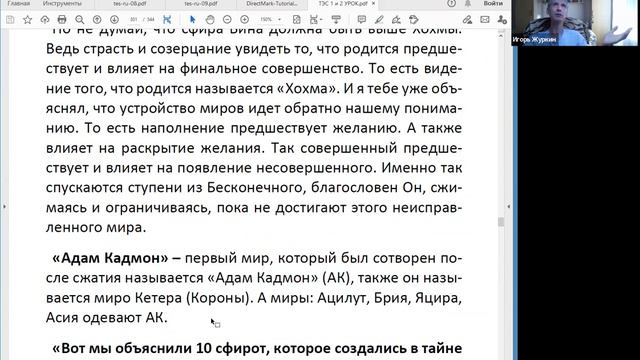
Task: Click the Войти sign-in button
Action: pyautogui.click(x=493, y=4)
